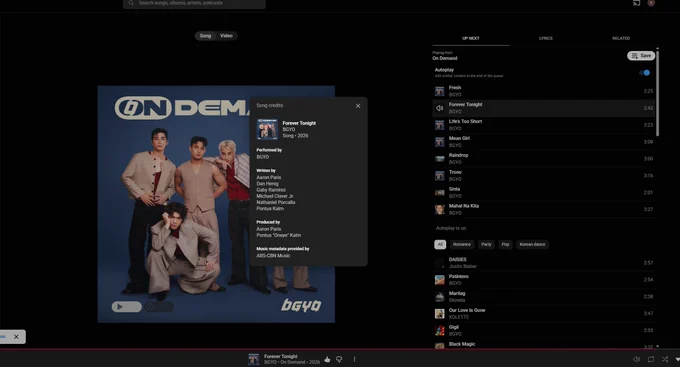Viewport: 680px width, 367px height.
Task: Select the All filter chip
Action: 440,245
